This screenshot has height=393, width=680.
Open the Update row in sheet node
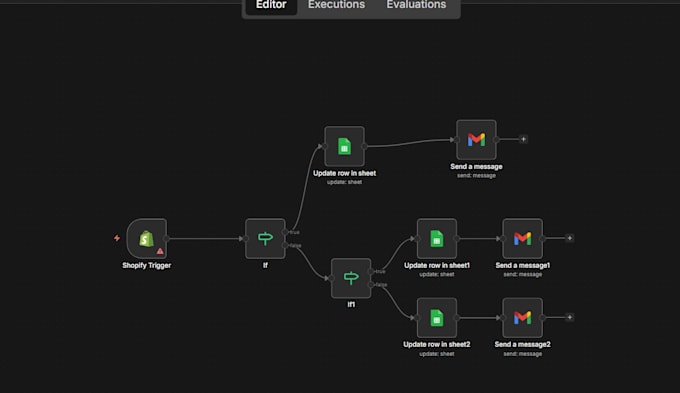point(344,146)
